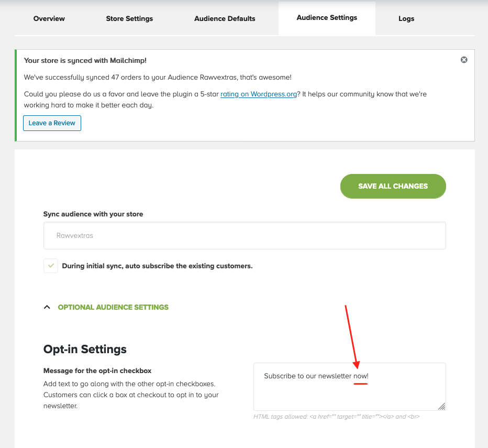Click the 'Message for the opt-in checkbox' label
The height and width of the screenshot is (448, 488).
pos(97,370)
